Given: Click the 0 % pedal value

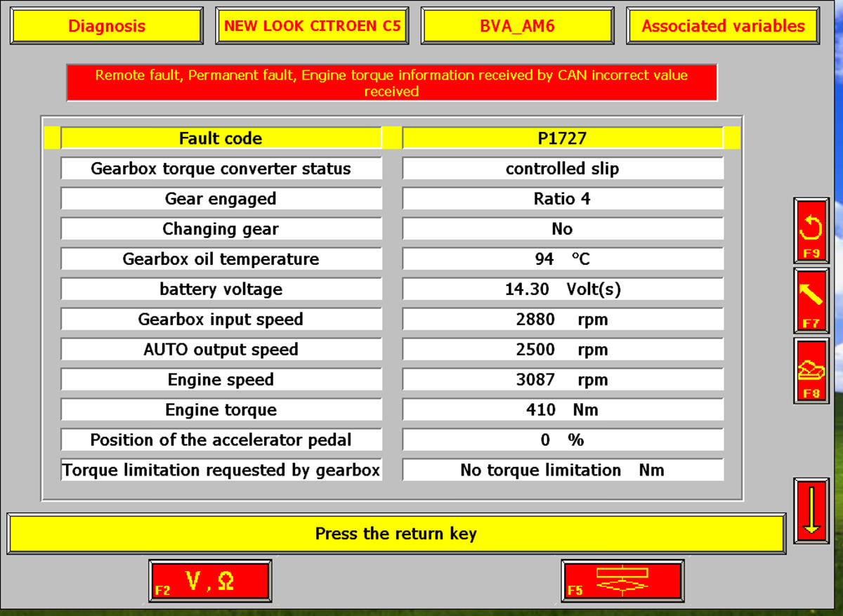Looking at the screenshot, I should [x=563, y=440].
